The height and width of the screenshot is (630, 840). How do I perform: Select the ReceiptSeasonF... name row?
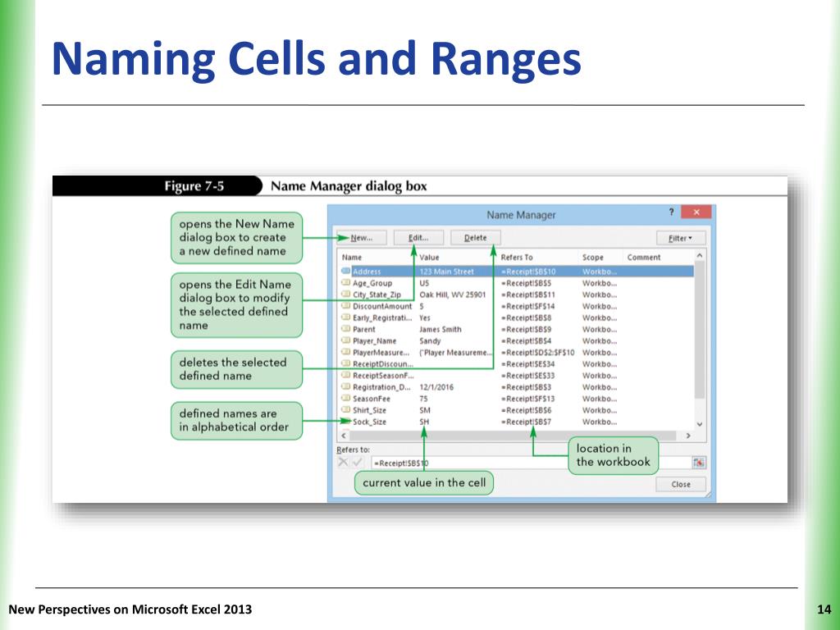tap(517, 376)
